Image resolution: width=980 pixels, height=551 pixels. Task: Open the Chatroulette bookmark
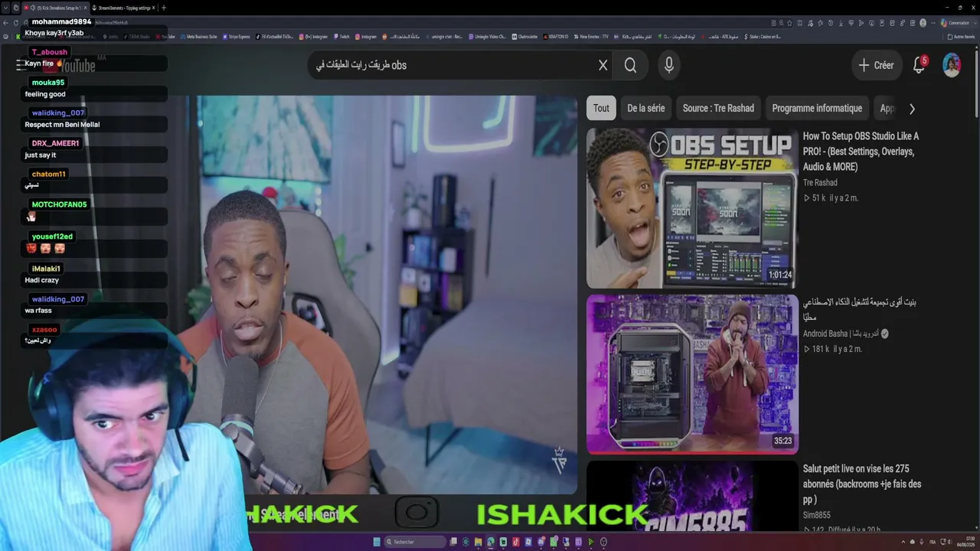point(526,36)
